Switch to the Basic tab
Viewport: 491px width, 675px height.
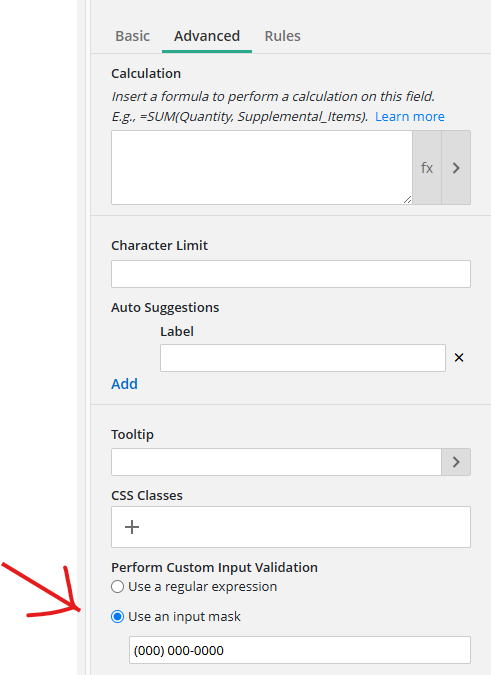tap(133, 36)
